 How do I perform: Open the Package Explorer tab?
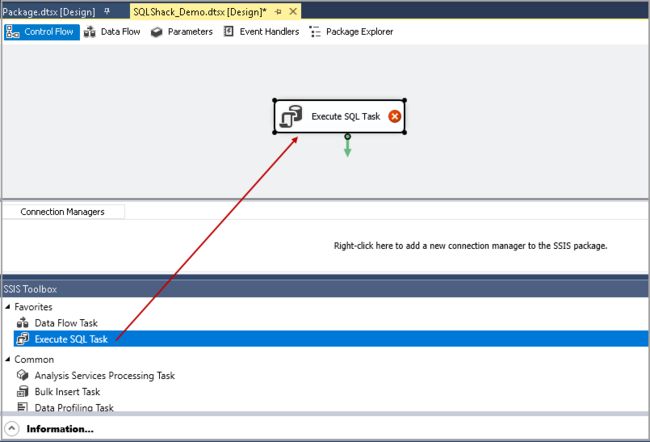[x=352, y=32]
